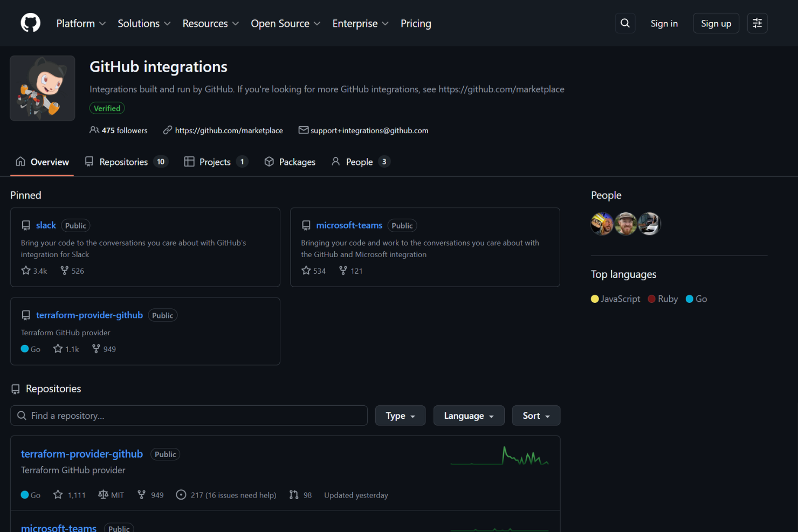Screen dimensions: 798x532
Task: Switch to the Repositories tab
Action: (123, 162)
